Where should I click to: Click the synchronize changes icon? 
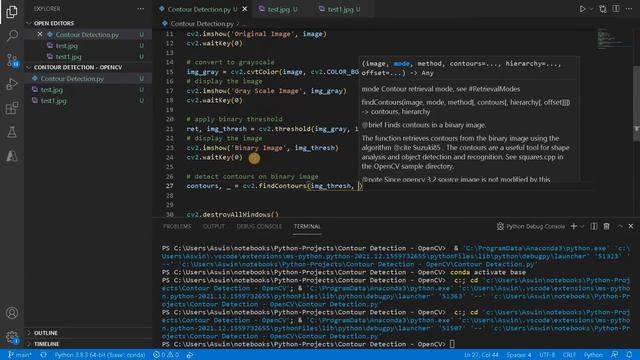click(43, 355)
